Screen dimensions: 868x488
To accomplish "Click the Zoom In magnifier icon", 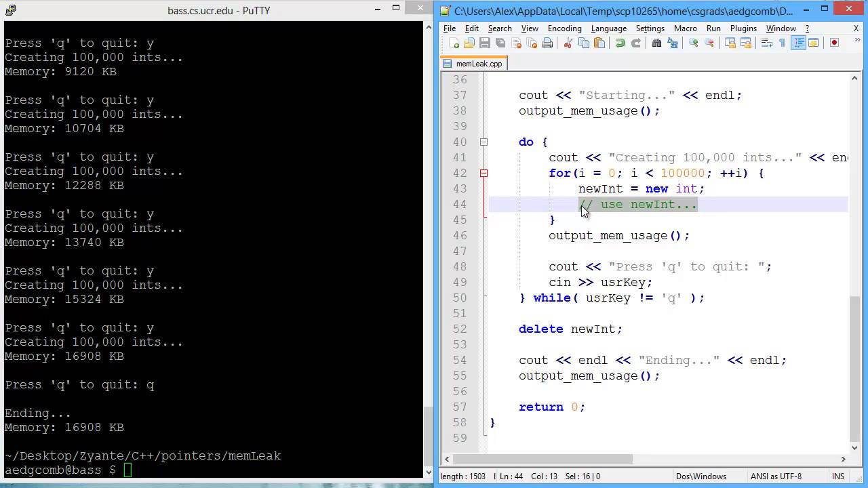I will [693, 43].
